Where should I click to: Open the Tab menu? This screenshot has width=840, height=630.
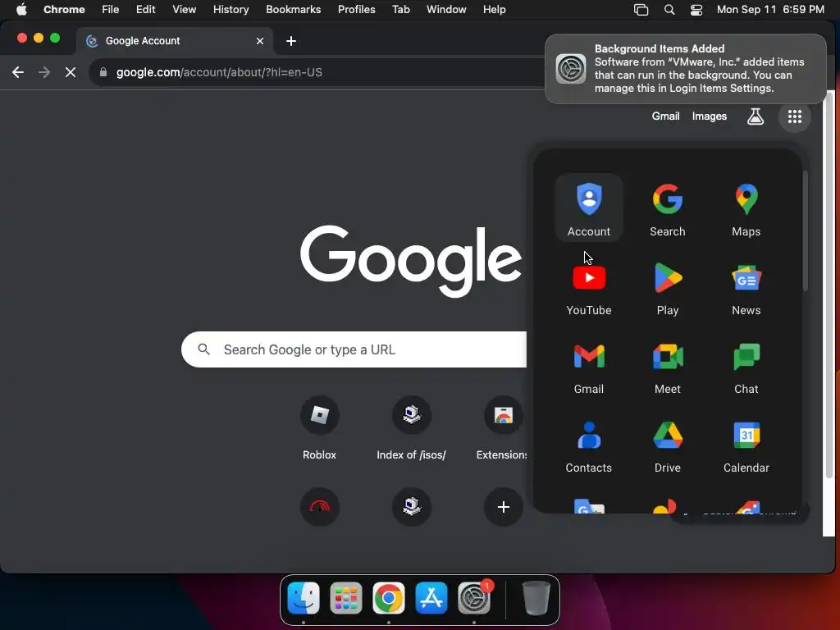pyautogui.click(x=400, y=10)
